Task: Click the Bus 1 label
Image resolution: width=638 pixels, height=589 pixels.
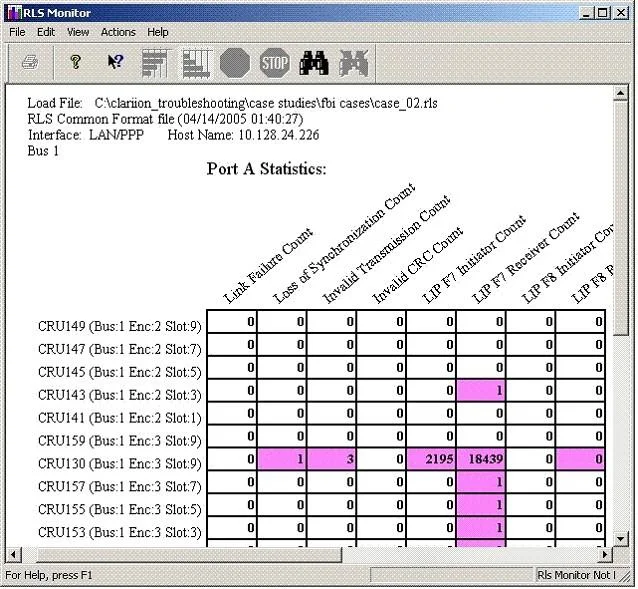Action: [x=43, y=151]
